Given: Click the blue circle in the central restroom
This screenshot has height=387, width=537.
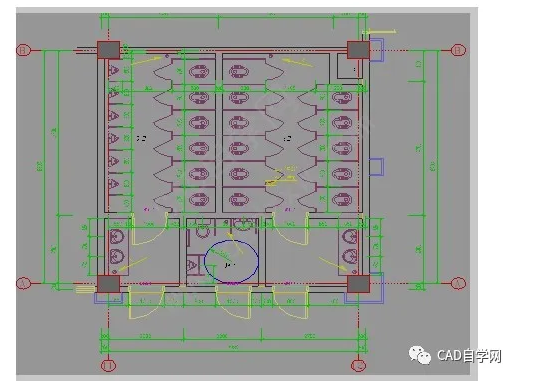Looking at the screenshot, I should pos(232,262).
